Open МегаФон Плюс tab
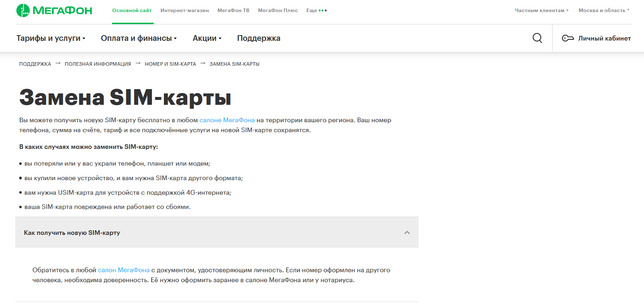Viewport: 644px width, 307px height. [x=278, y=10]
